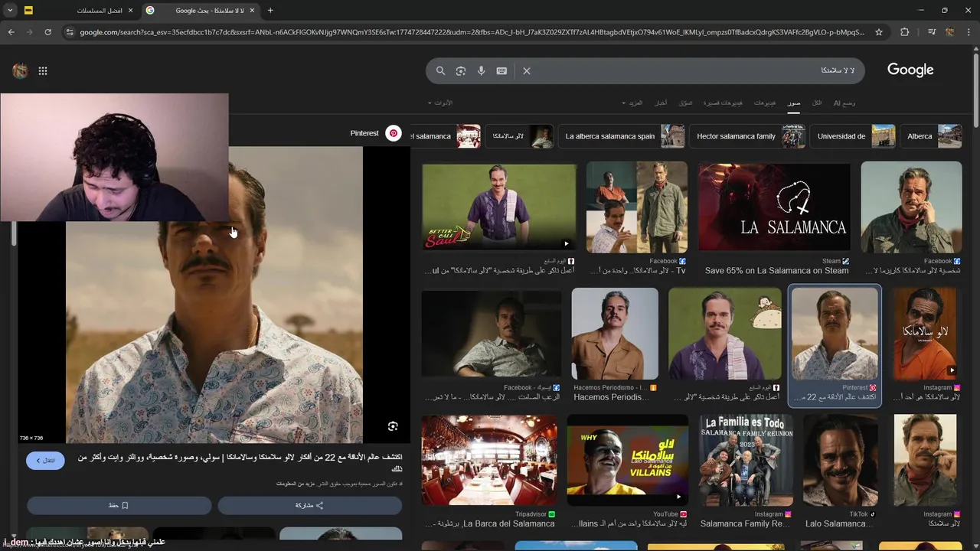Click the 'مشاركة' share button
980x551 pixels.
(309, 506)
